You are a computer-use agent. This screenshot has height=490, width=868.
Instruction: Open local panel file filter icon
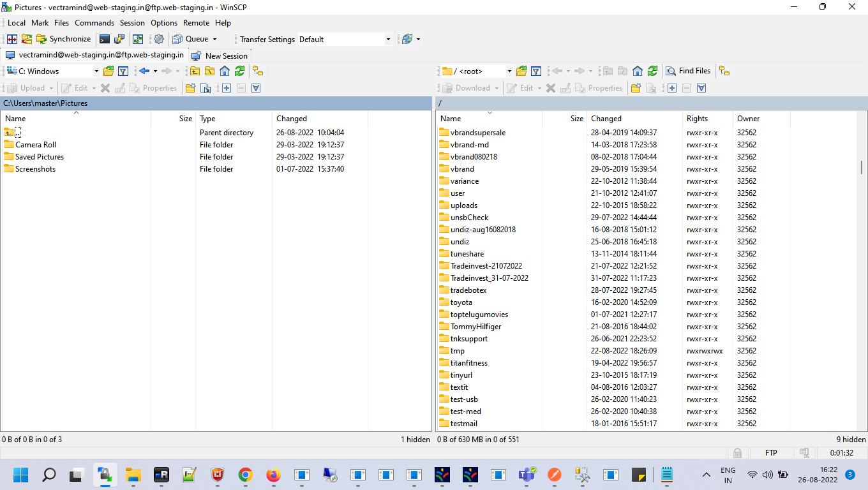tap(123, 71)
